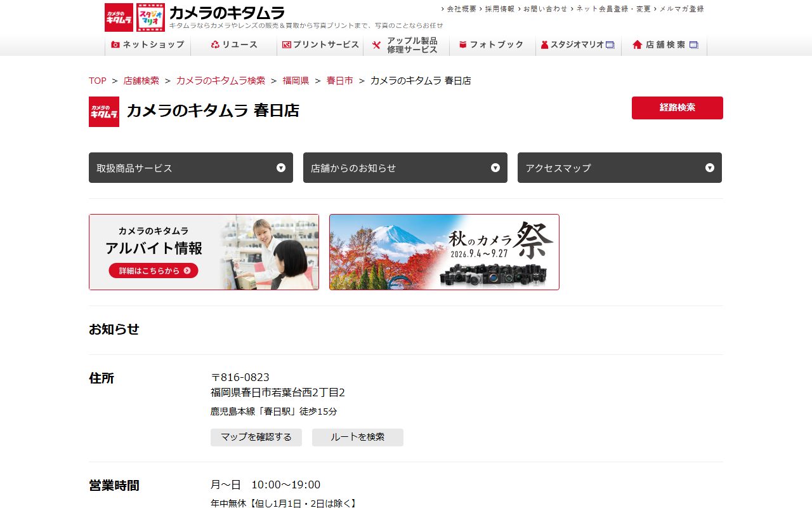Image resolution: width=812 pixels, height=508 pixels.
Task: Open the スタジオマリオ menu item
Action: coord(579,45)
